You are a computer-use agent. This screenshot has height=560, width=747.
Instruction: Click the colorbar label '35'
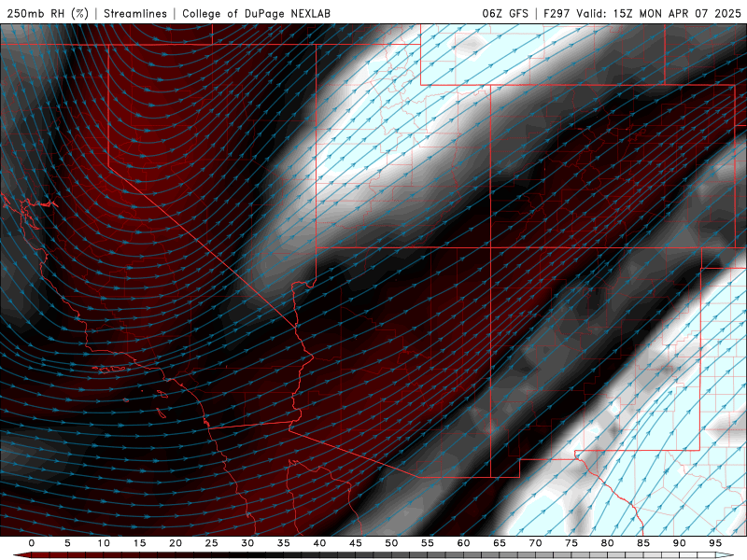[284, 543]
